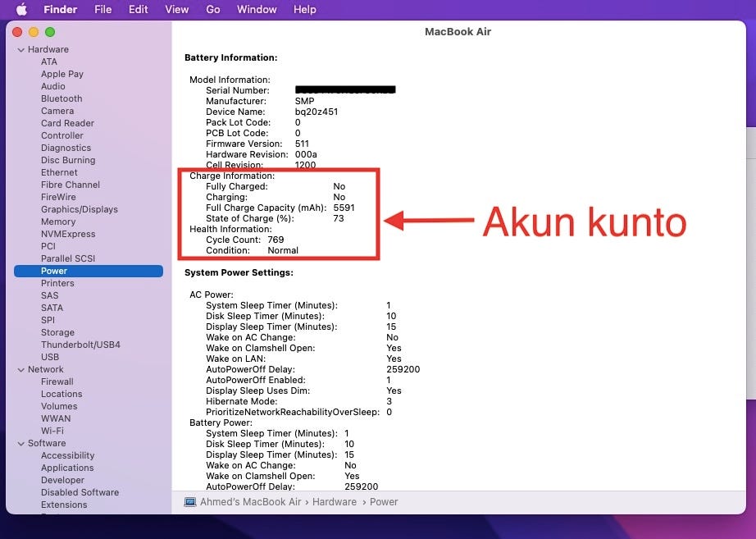Open the Finder menu
Viewport: 756px width, 539px height.
(x=61, y=9)
